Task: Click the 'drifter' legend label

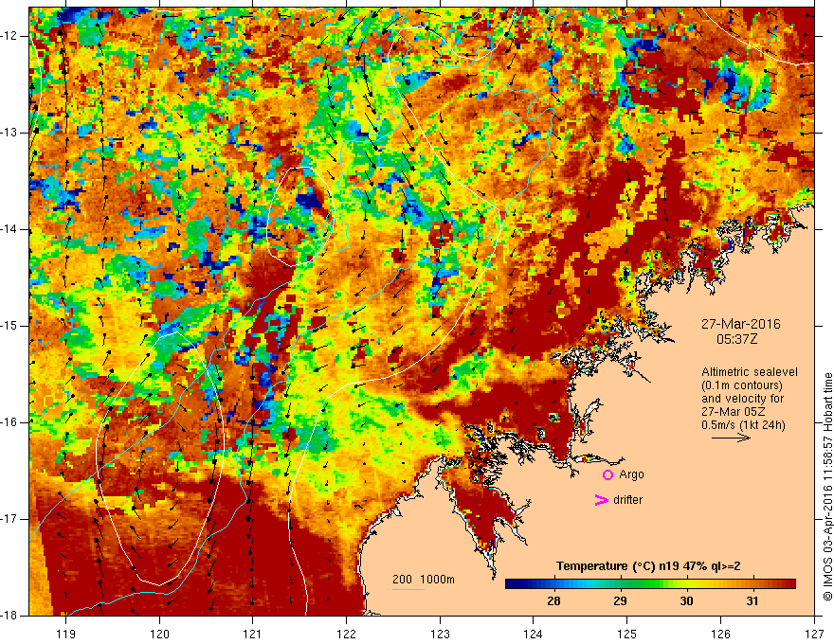Action: point(627,500)
